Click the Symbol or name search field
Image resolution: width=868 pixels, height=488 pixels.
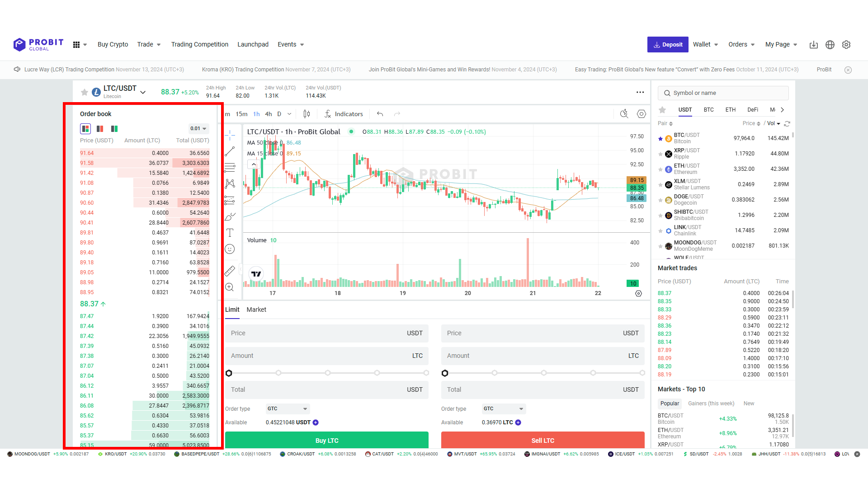(x=722, y=93)
